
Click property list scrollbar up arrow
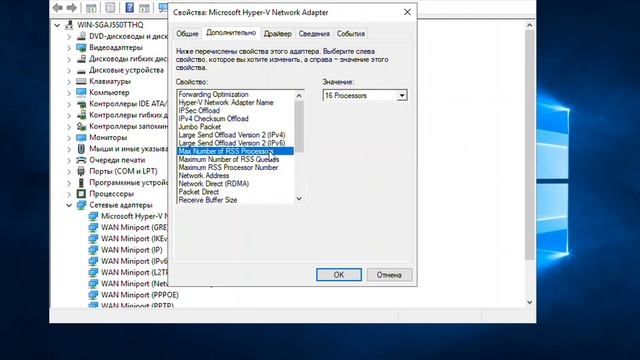[x=299, y=96]
